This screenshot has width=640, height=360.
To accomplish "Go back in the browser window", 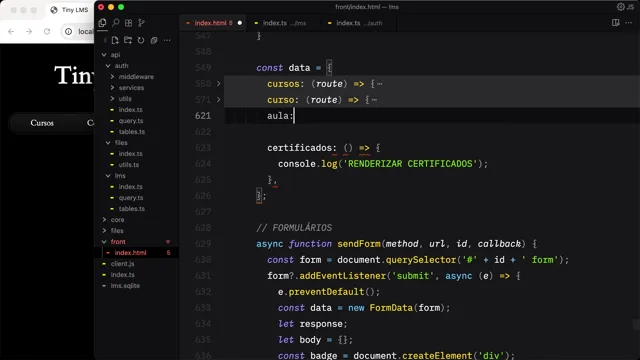I will point(11,31).
